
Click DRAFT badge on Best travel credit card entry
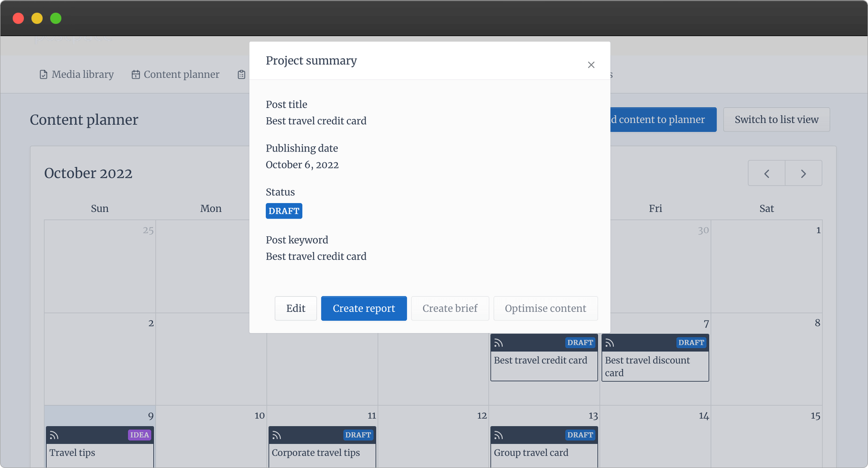(580, 342)
